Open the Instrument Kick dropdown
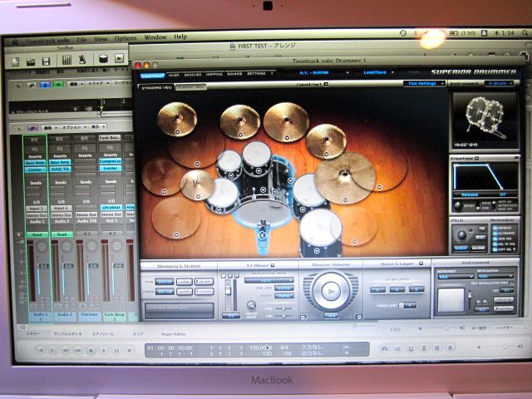Image resolution: width=532 pixels, height=399 pixels. 455,277
